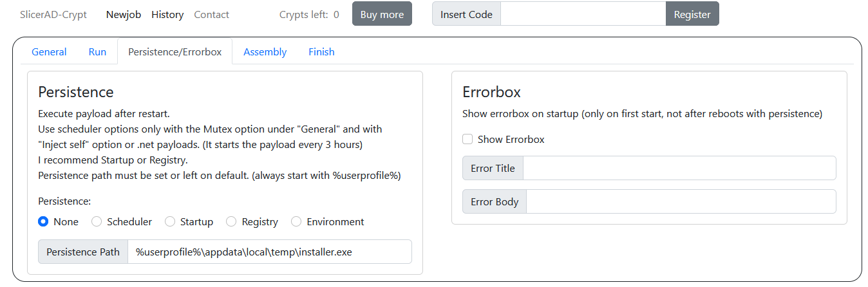Image resolution: width=868 pixels, height=287 pixels.
Task: Click the Buy more button
Action: [382, 14]
